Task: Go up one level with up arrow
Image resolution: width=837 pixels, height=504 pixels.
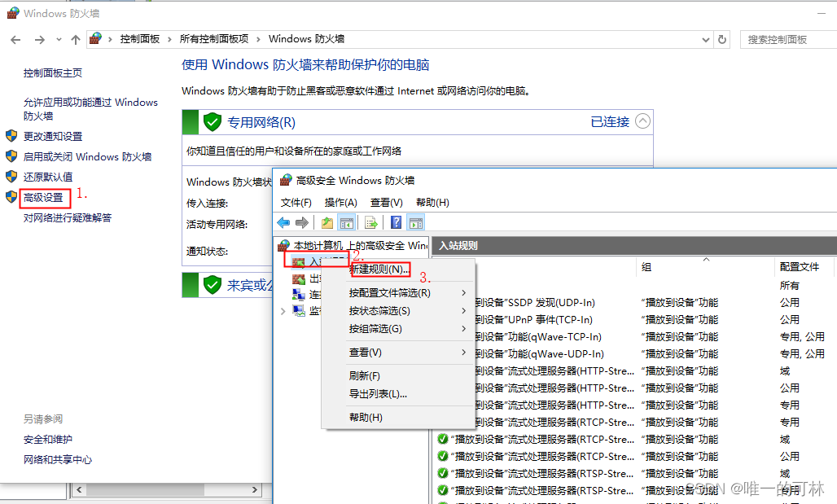Action: click(75, 40)
